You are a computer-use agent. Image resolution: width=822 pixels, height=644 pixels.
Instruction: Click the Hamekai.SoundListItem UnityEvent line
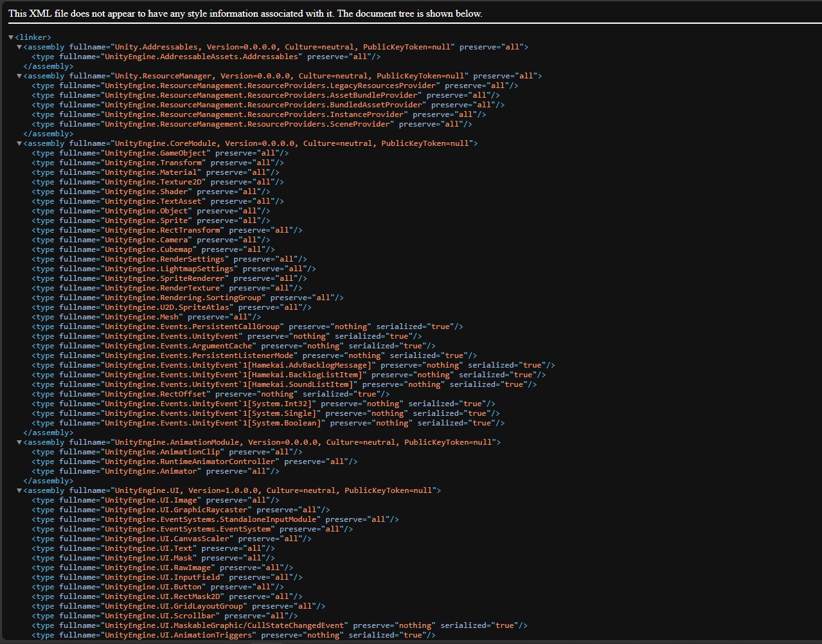(x=285, y=384)
